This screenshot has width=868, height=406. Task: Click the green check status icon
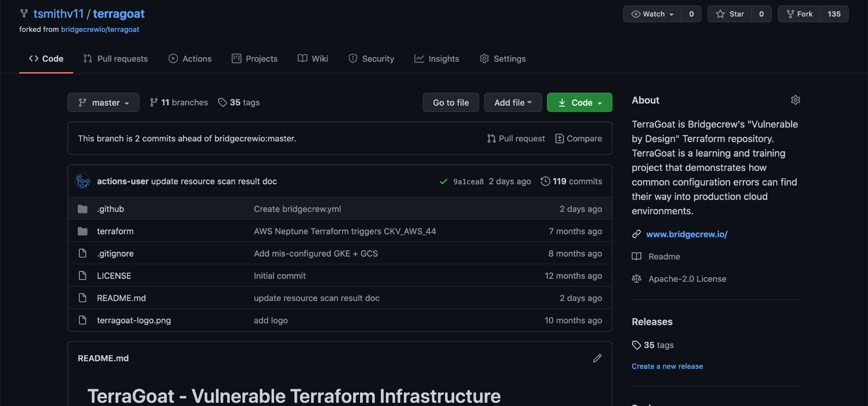tap(443, 181)
